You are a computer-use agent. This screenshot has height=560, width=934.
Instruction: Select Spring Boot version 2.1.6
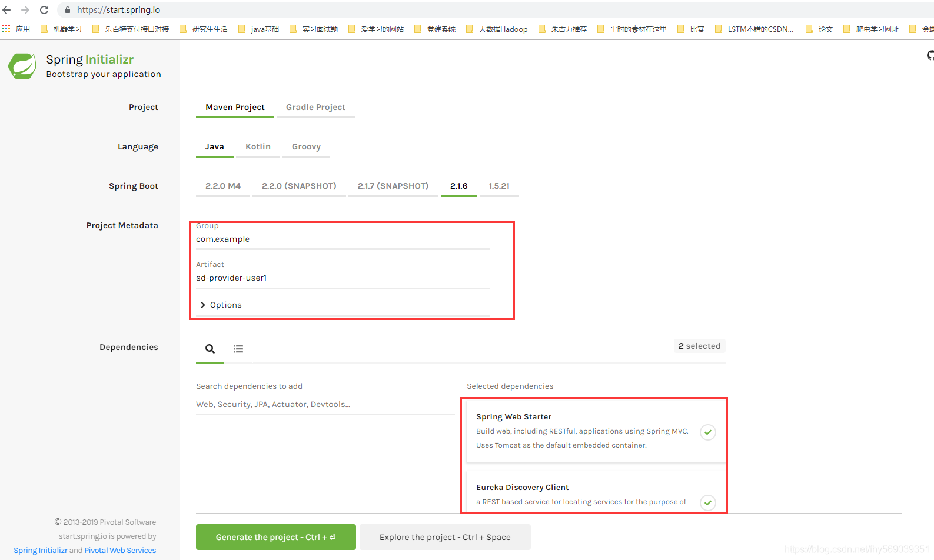[459, 186]
